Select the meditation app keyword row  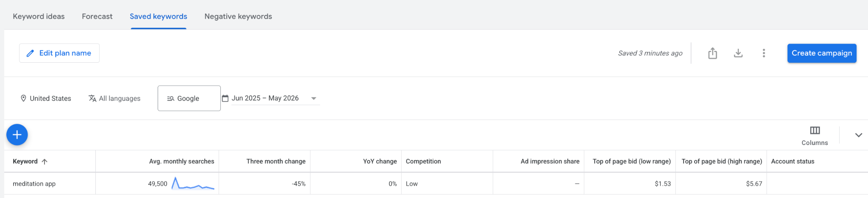[436, 184]
